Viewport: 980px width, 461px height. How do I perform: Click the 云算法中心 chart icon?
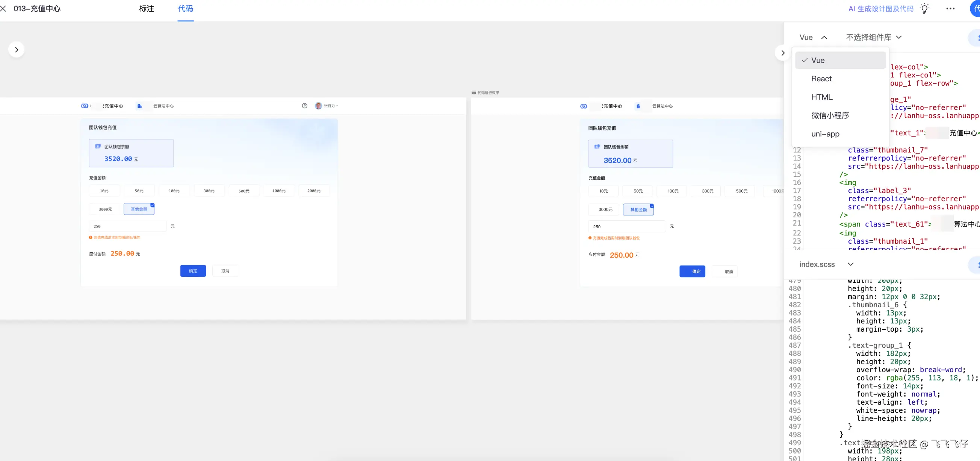click(x=140, y=106)
